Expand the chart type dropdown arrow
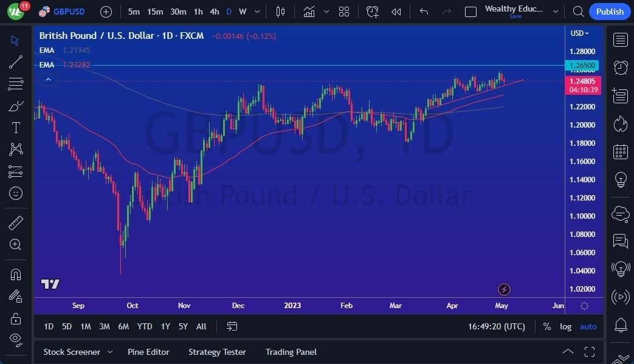Viewport: 634px width, 364px height. [326, 11]
